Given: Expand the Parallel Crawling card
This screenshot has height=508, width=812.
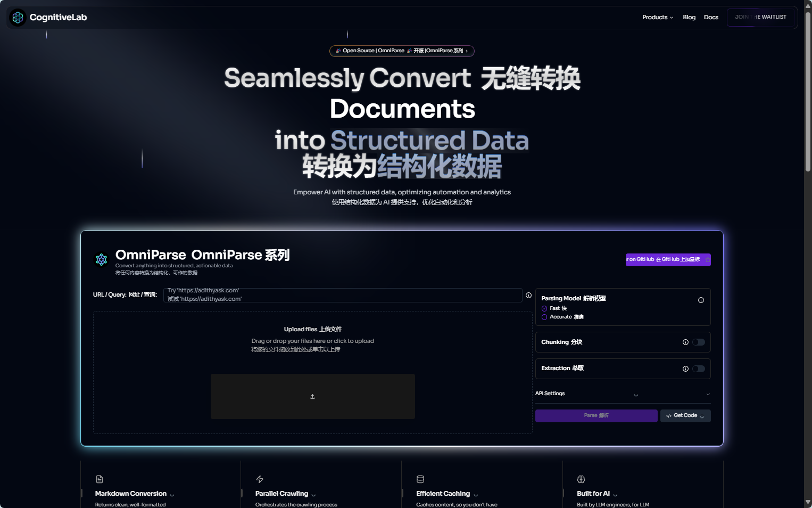Looking at the screenshot, I should click(x=313, y=495).
